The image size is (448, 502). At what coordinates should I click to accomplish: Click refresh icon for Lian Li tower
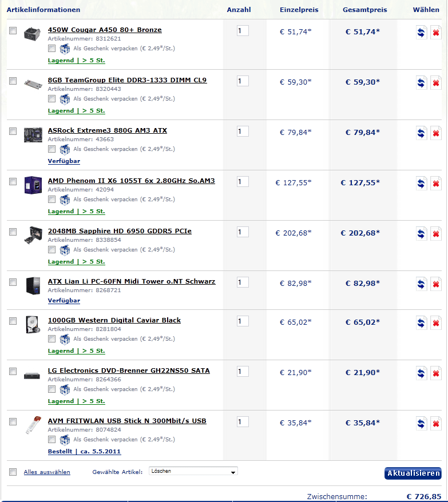(x=422, y=285)
